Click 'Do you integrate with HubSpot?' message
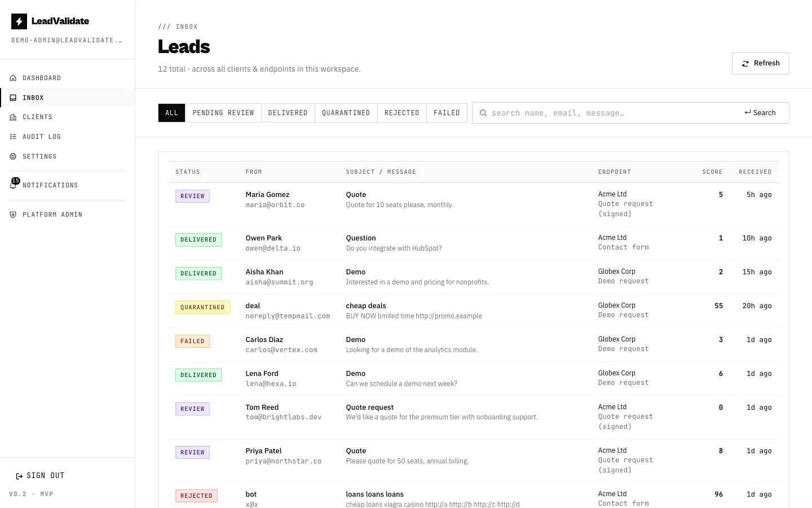Viewport: 812px width, 508px height. (394, 248)
